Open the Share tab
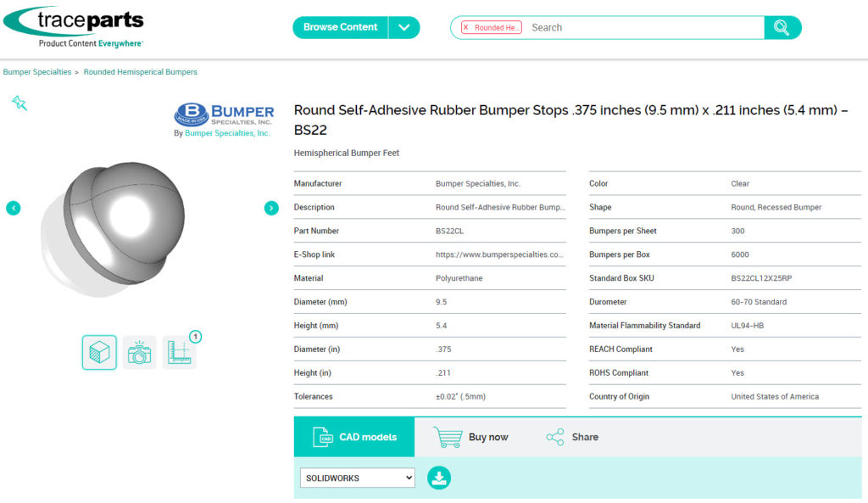 click(572, 437)
